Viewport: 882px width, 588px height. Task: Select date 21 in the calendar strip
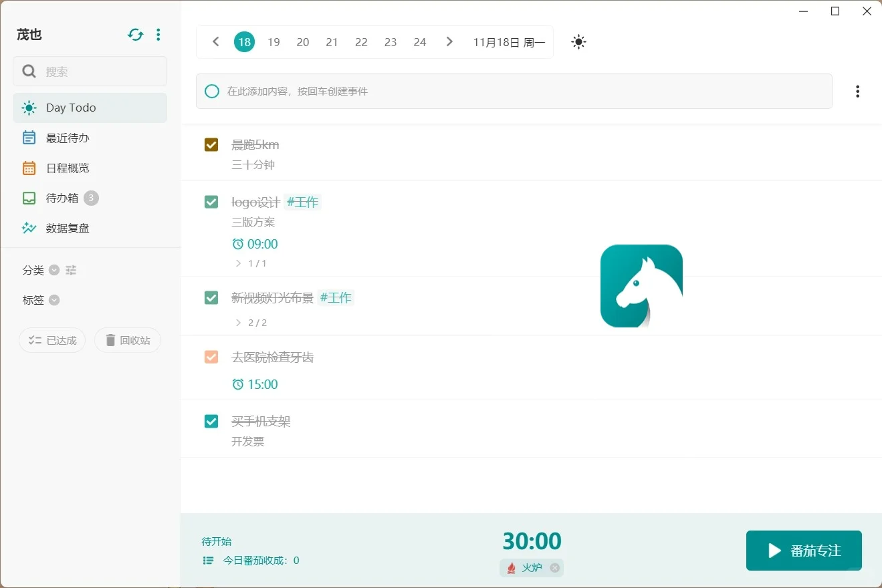tap(332, 41)
